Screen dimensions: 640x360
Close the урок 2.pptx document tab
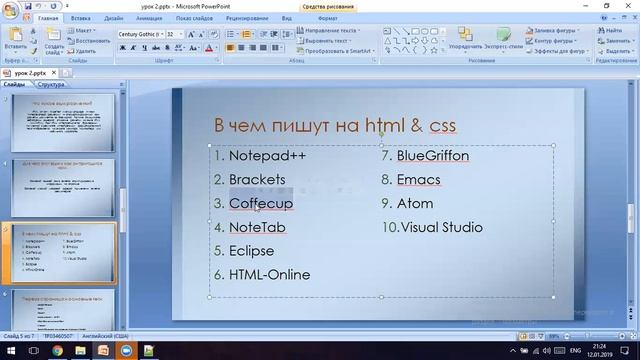tap(53, 73)
